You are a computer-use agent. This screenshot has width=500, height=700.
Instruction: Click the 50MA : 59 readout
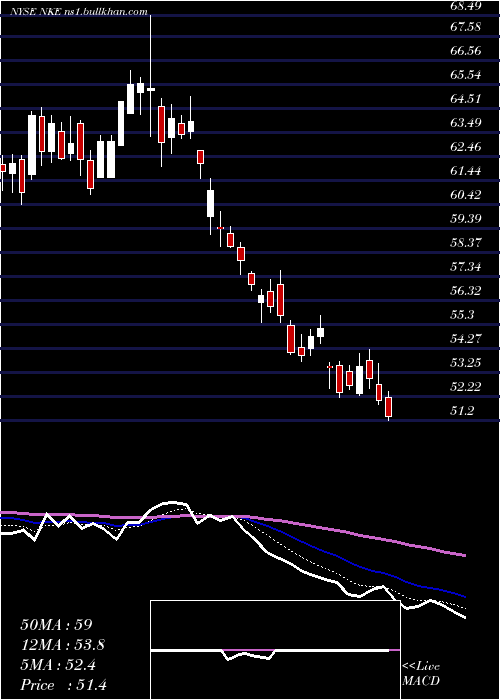[x=56, y=625]
